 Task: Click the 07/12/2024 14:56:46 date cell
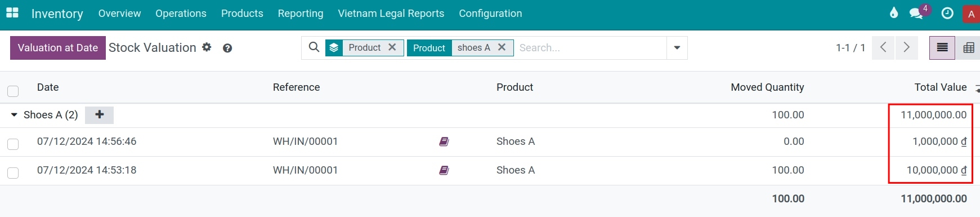coord(87,141)
